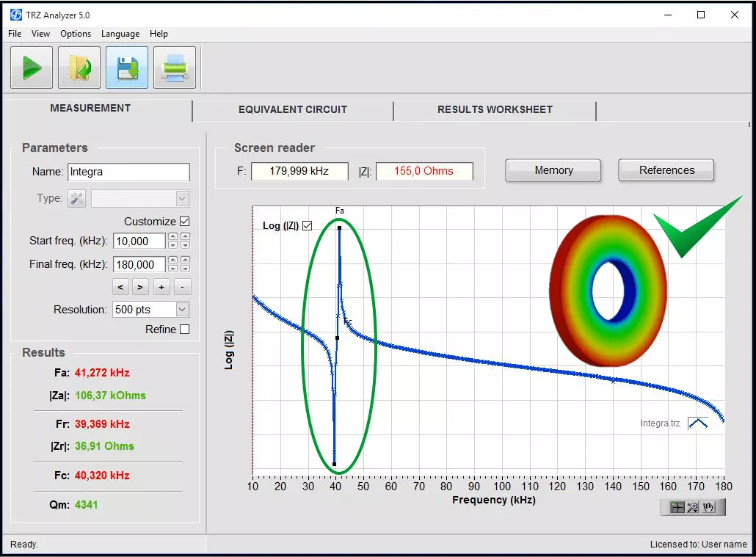Decrease Start freq with left down arrow
The height and width of the screenshot is (557, 756).
[172, 245]
